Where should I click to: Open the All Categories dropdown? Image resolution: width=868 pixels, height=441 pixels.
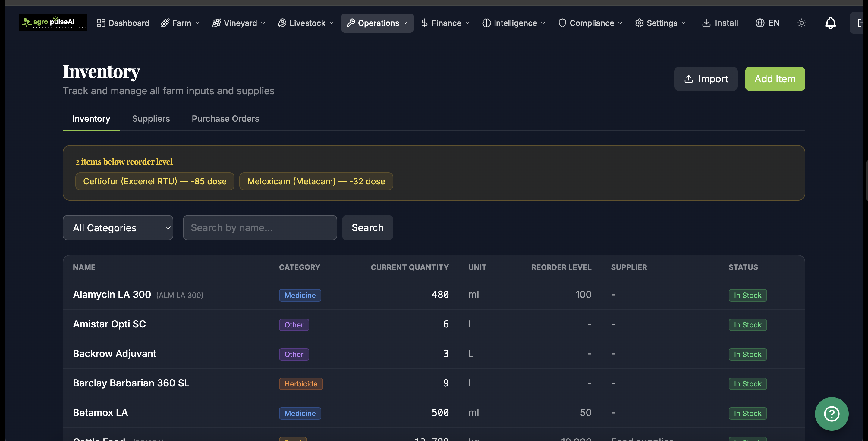(x=118, y=228)
